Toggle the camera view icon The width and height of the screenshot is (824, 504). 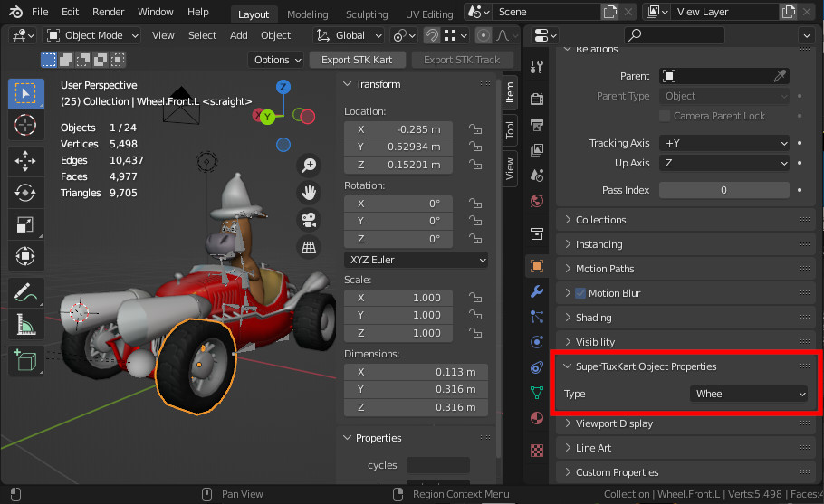[309, 220]
